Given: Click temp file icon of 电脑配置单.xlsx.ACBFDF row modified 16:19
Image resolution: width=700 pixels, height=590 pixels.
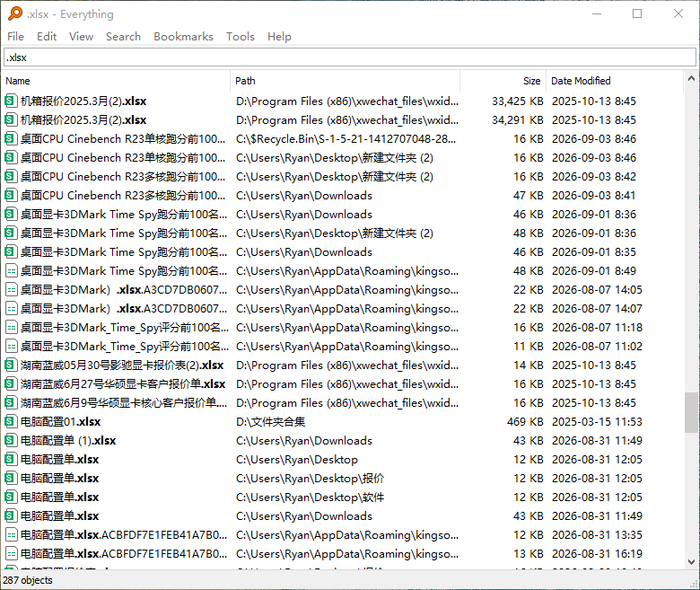Looking at the screenshot, I should pyautogui.click(x=11, y=553).
